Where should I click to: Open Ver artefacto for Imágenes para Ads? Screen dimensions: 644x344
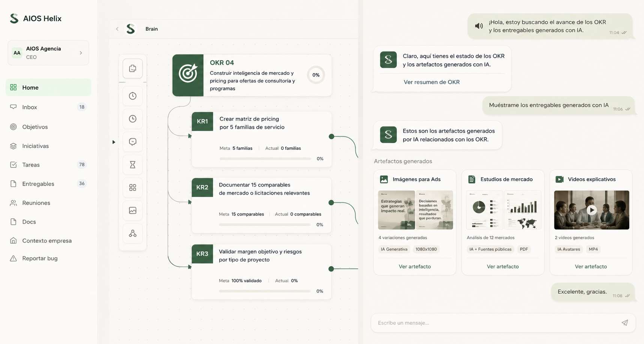[x=415, y=267]
